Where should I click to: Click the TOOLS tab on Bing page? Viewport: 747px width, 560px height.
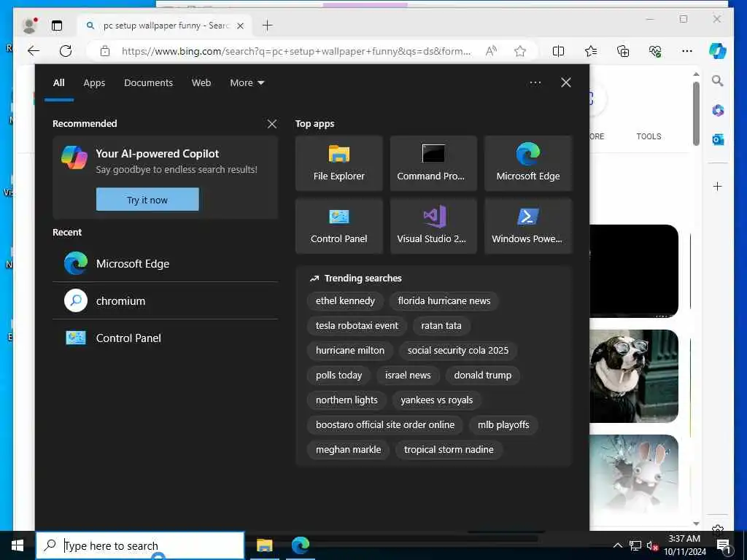(x=649, y=136)
